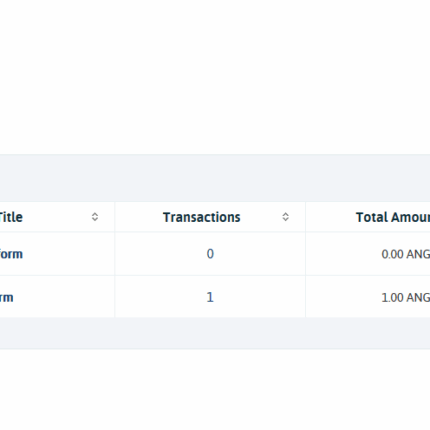Click the gray bar above table header
This screenshot has width=430, height=430.
pos(215,178)
